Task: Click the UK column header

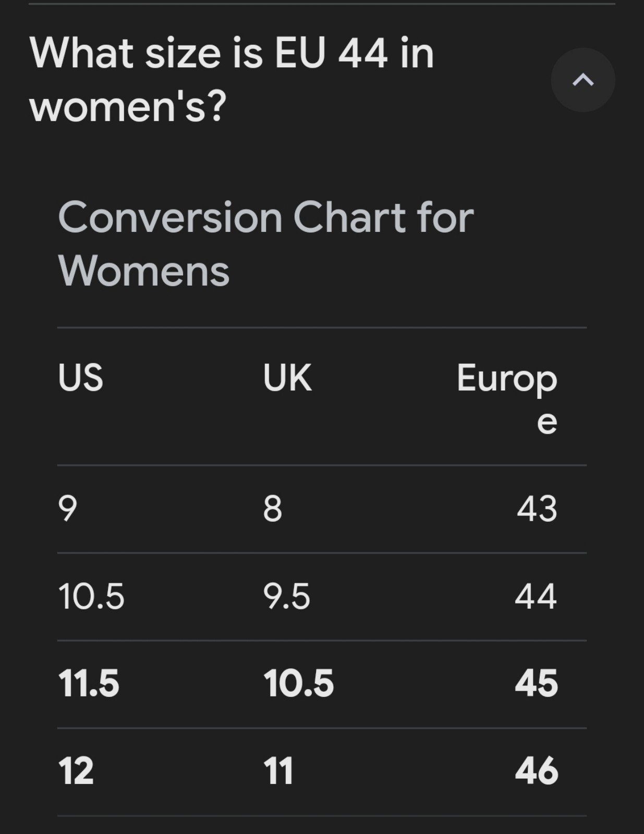Action: [287, 377]
